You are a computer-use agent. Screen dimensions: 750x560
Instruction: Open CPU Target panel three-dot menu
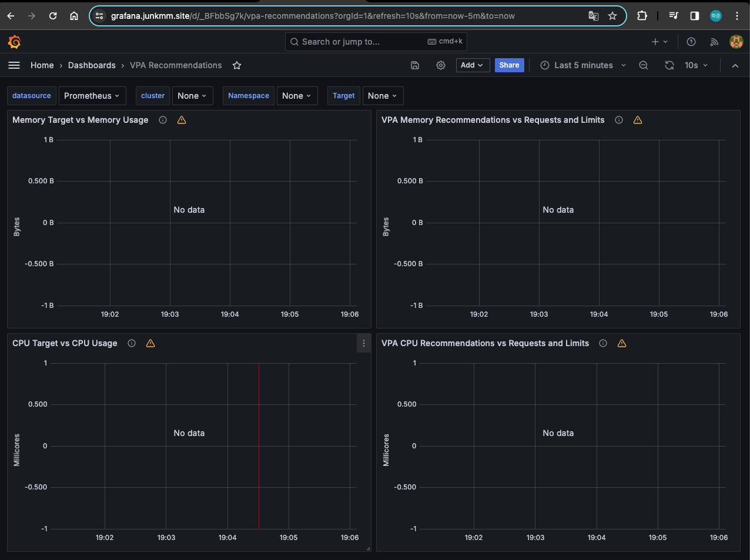364,343
